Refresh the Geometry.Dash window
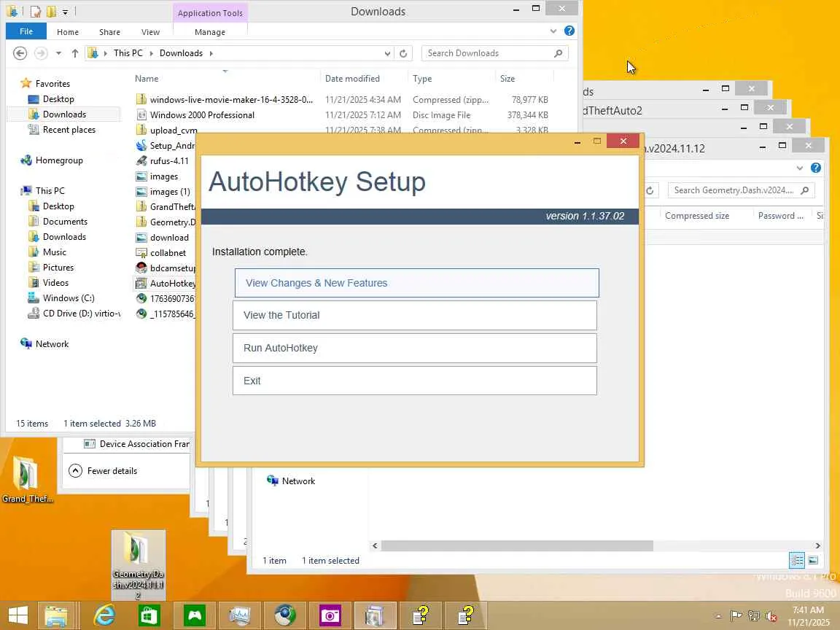The image size is (840, 630). 650,190
